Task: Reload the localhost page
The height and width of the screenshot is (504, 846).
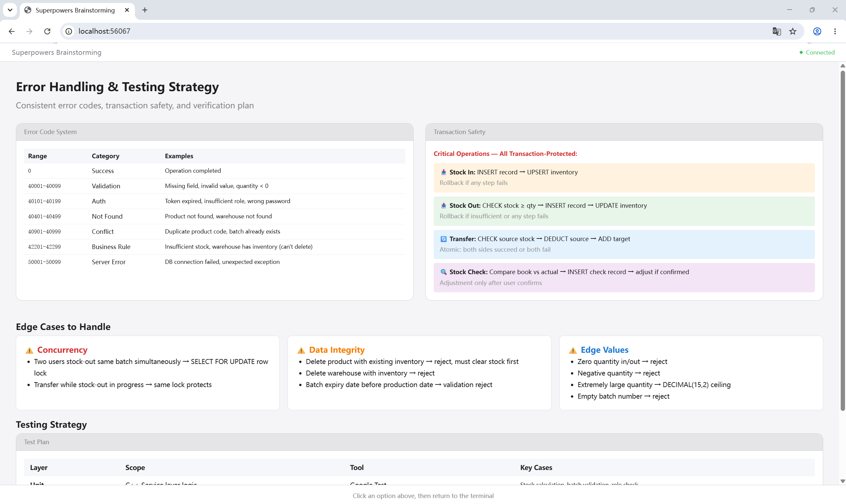Action: (x=47, y=31)
